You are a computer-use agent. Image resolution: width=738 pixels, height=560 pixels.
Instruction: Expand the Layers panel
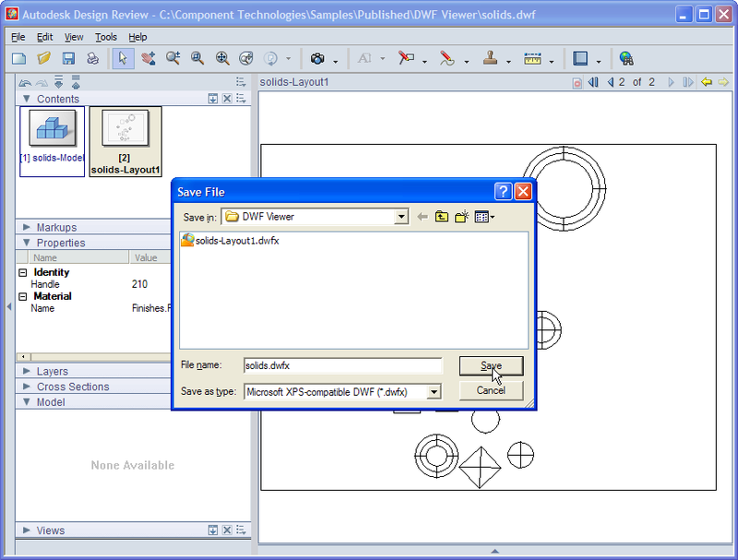click(x=26, y=372)
